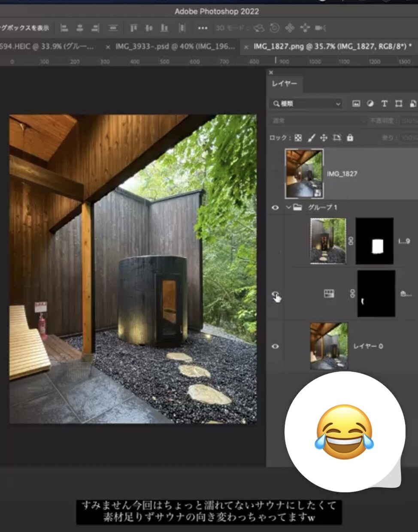Screen dimensions: 418x532
Task: Lock transparent pixels in layers panel
Action: (298, 138)
